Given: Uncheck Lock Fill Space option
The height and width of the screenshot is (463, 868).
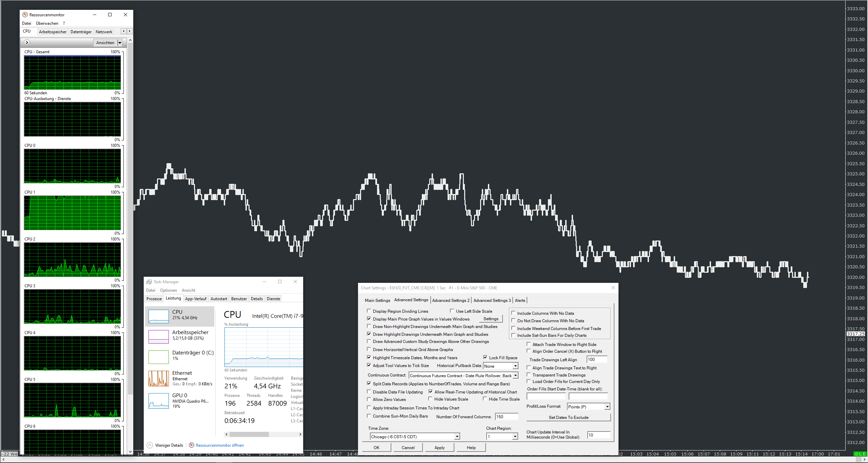Looking at the screenshot, I should [x=485, y=357].
